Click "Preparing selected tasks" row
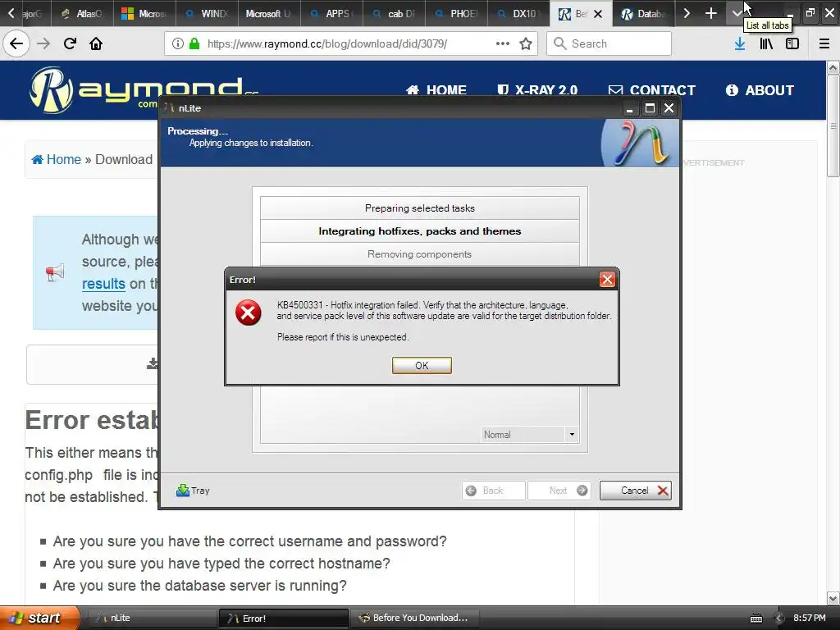Screen dimensions: 840x630 pyautogui.click(x=419, y=208)
